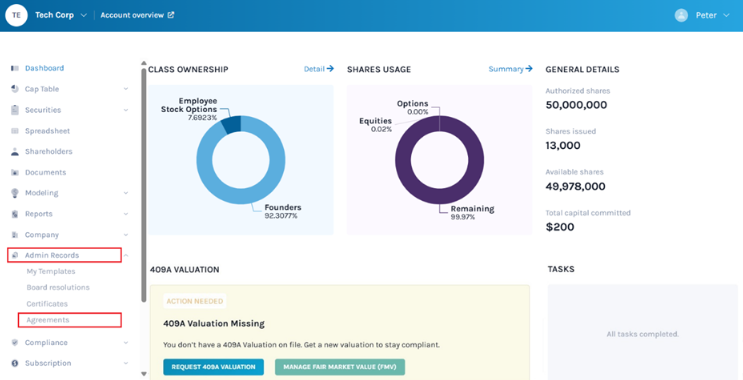Viewport: 743px width, 380px height.
Task: Open the Tech Corp company dropdown
Action: (x=84, y=15)
